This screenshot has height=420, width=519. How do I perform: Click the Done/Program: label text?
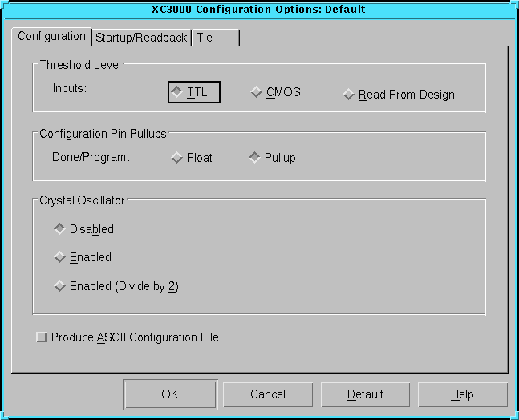[x=85, y=158]
